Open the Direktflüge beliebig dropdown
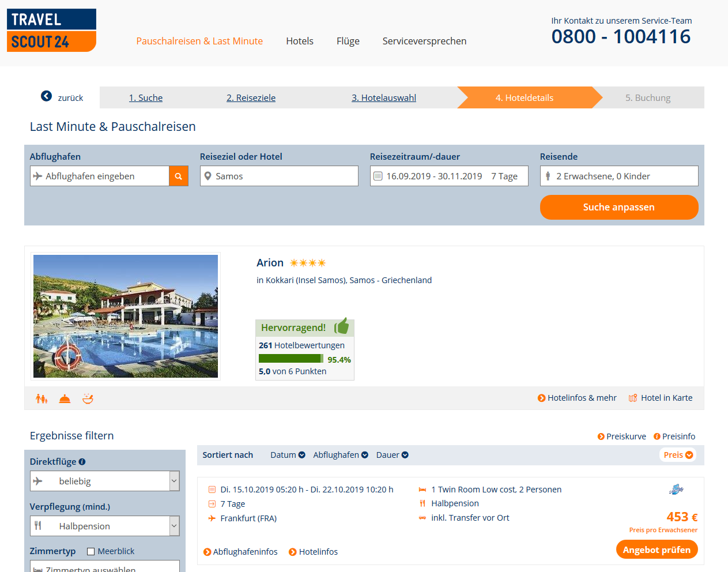Viewport: 728px width, 572px height. tap(105, 481)
